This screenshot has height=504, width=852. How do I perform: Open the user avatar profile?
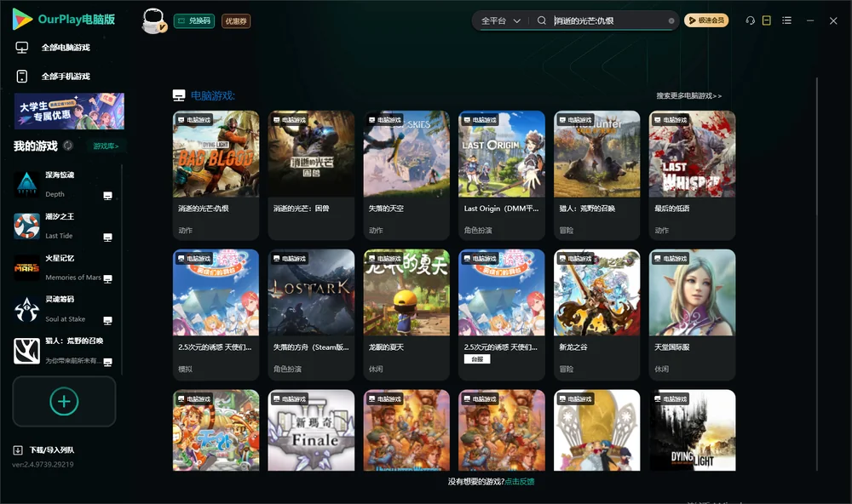pos(153,21)
